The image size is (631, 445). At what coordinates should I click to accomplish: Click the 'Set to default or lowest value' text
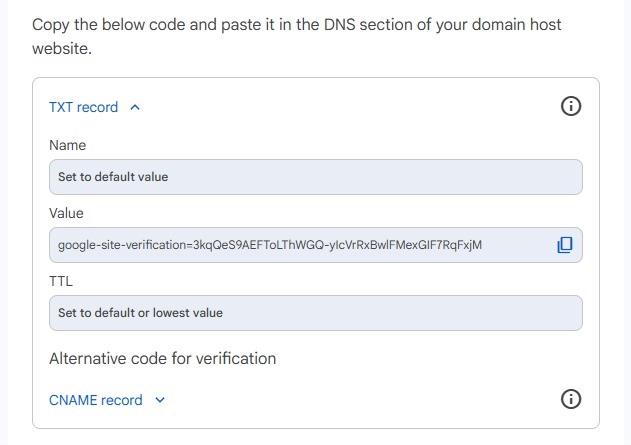[140, 313]
